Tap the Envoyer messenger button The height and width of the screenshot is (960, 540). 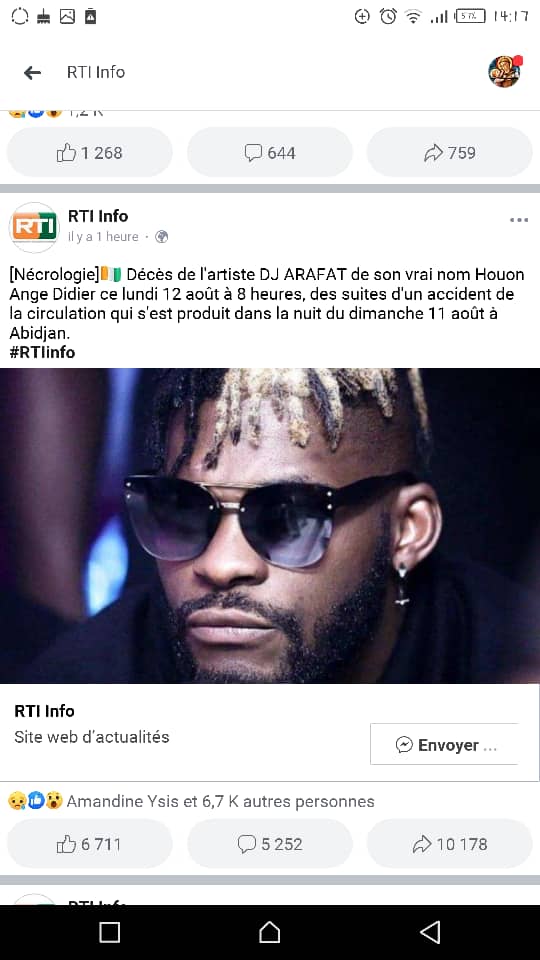click(444, 744)
